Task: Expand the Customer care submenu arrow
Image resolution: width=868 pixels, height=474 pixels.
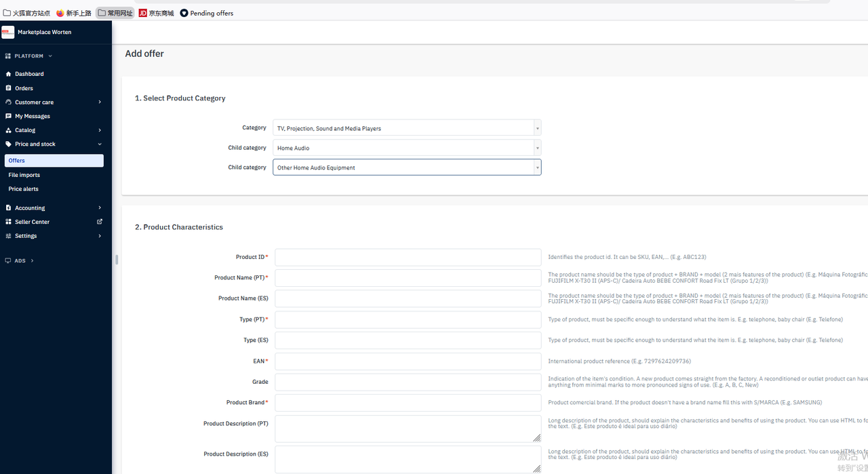Action: [100, 102]
